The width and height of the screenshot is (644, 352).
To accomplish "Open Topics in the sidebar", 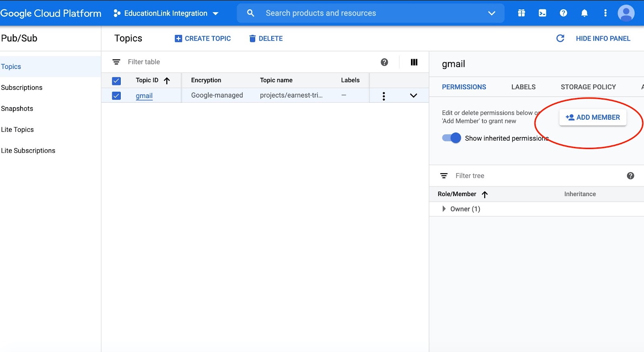I will 50,66.
